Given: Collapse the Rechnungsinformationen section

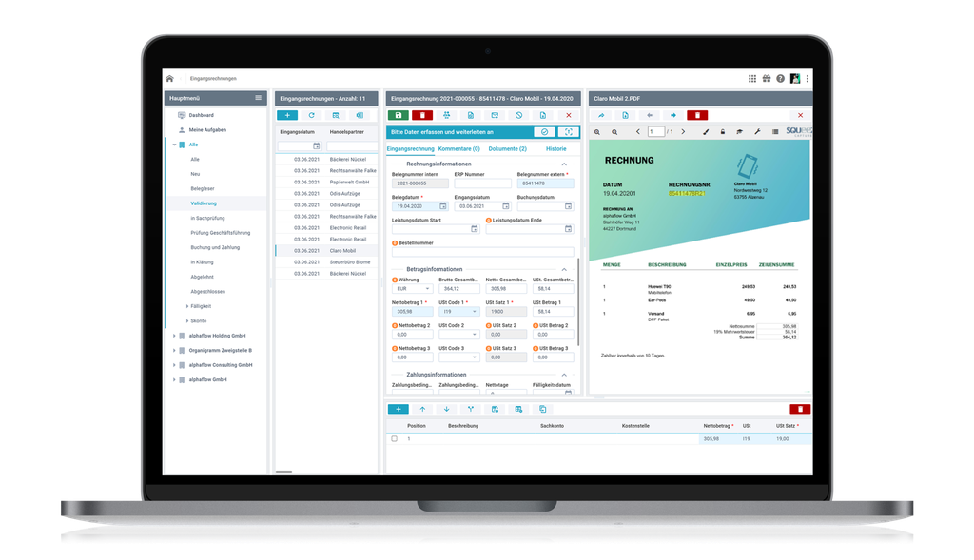Looking at the screenshot, I should click(564, 164).
